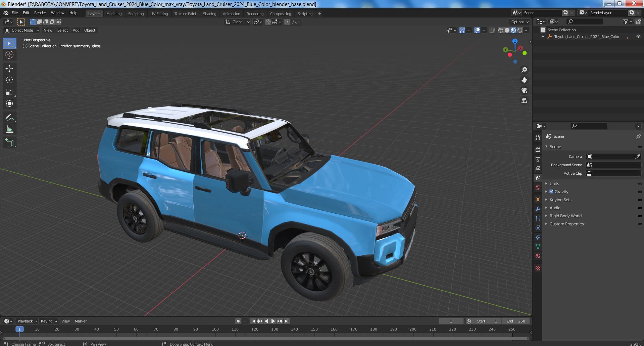
Task: Switch to the Shading workspace tab
Action: pyautogui.click(x=209, y=14)
